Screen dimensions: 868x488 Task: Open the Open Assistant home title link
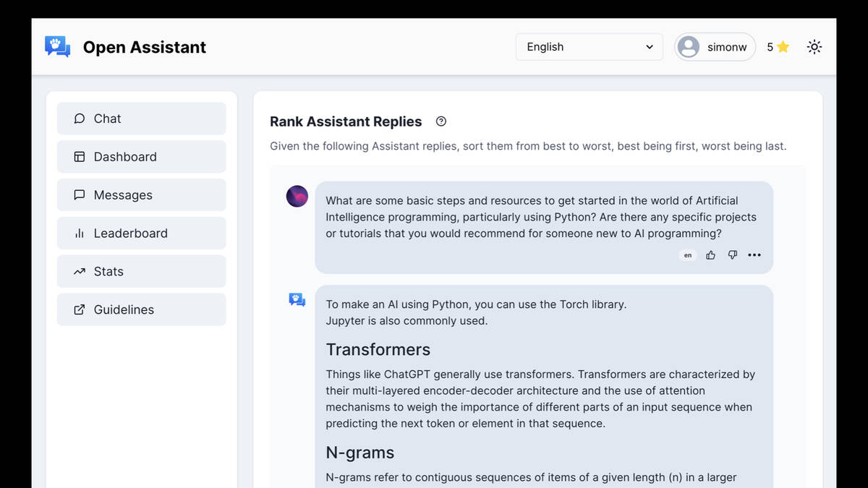(x=144, y=47)
